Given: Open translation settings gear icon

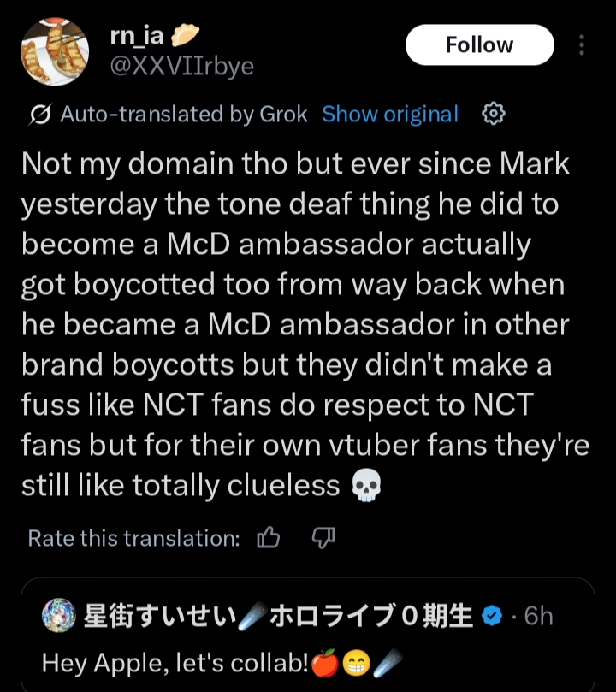Looking at the screenshot, I should coord(495,114).
